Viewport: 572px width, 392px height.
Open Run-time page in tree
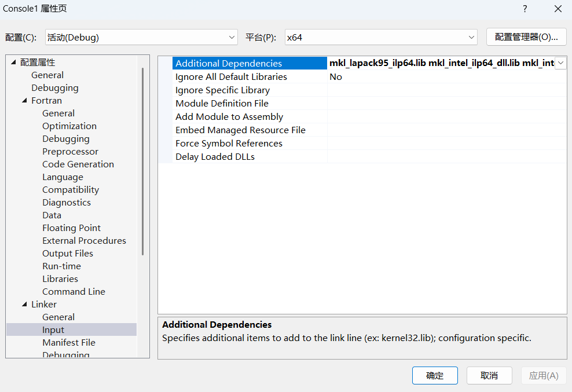click(x=61, y=266)
